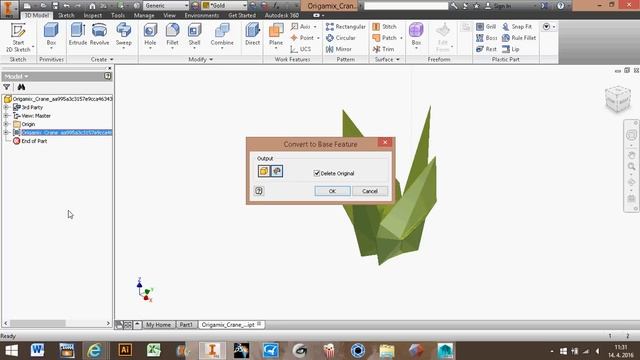Click the browser filter icon
This screenshot has width=640, height=360.
click(x=7, y=87)
